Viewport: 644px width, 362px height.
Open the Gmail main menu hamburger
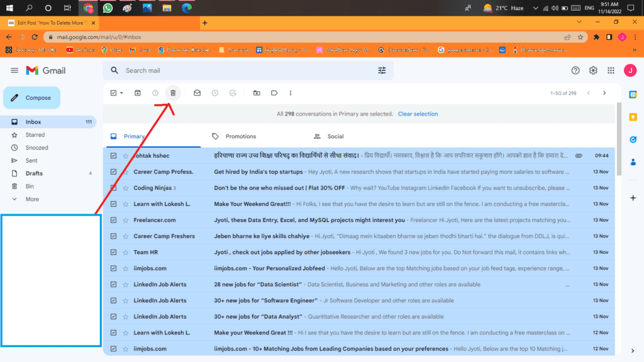(x=14, y=70)
